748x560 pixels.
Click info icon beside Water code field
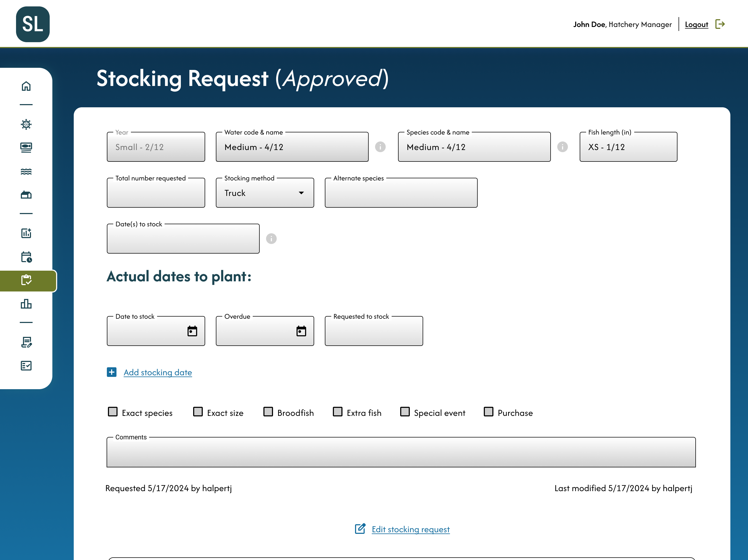380,147
